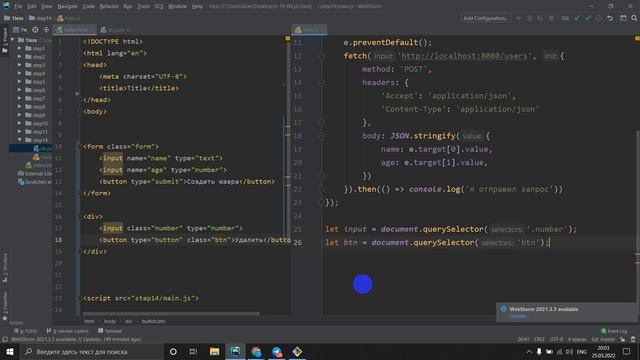Open the Favorites tool window side tab

(x=4, y=306)
